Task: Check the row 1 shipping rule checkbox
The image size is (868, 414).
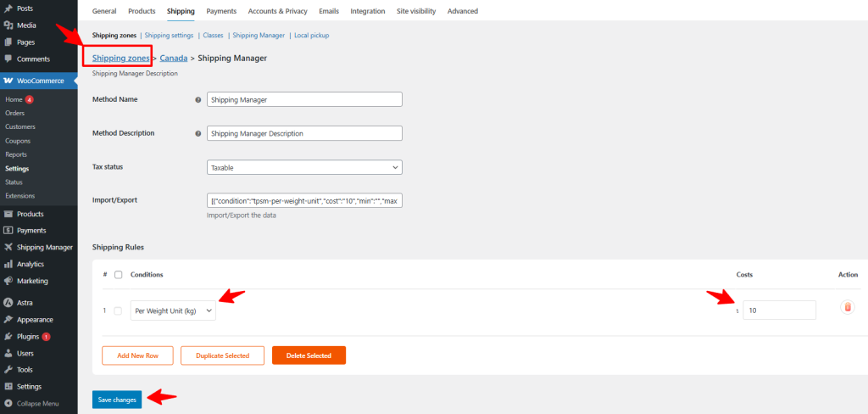Action: point(118,310)
